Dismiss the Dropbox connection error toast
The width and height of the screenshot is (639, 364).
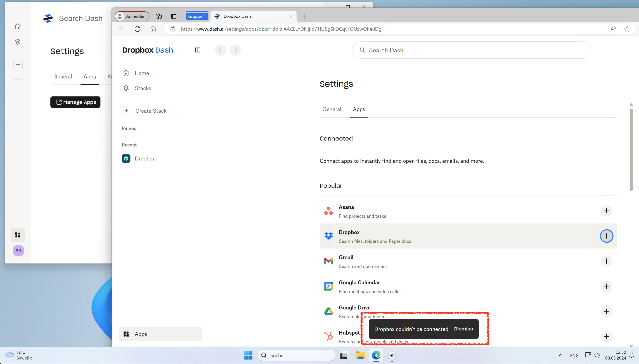click(x=463, y=329)
